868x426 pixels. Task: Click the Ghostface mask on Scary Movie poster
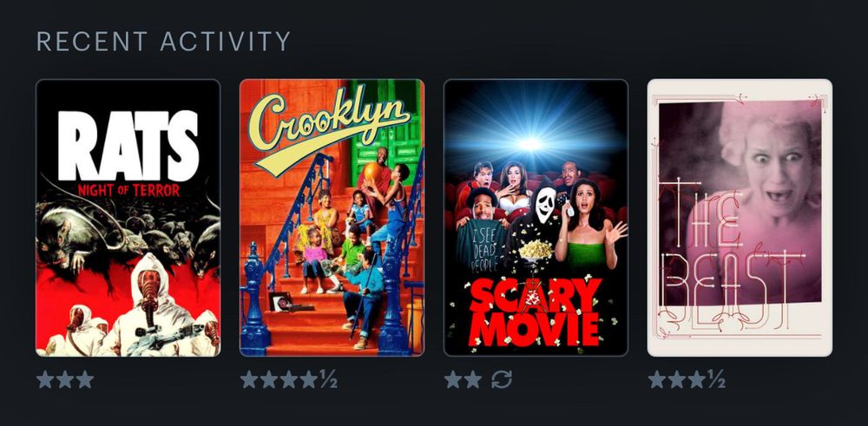545,206
